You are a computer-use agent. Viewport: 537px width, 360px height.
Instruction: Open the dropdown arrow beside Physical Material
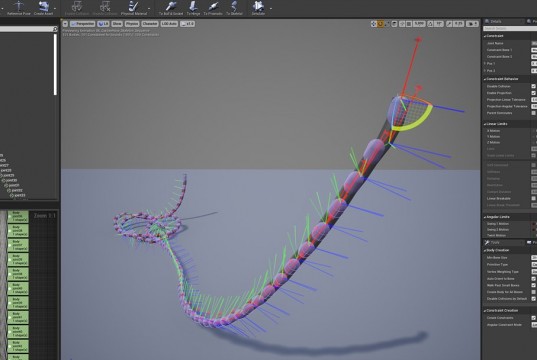(x=149, y=8)
